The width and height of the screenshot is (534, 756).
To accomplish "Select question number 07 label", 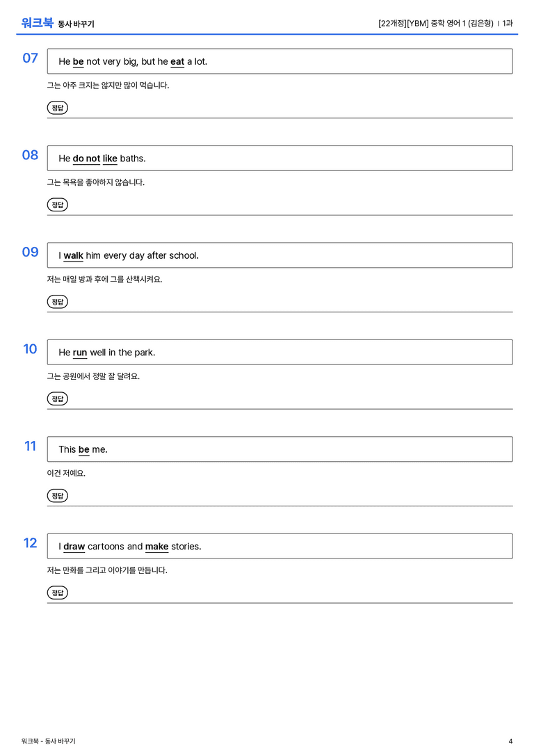I will click(x=30, y=58).
